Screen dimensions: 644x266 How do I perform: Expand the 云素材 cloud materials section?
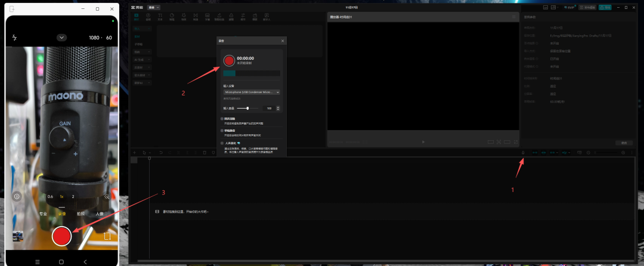click(142, 67)
